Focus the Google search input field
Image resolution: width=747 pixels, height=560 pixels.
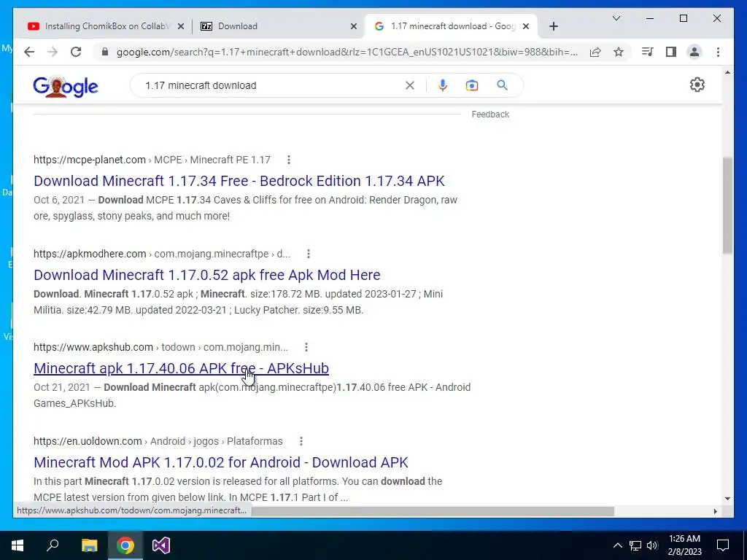click(x=271, y=85)
